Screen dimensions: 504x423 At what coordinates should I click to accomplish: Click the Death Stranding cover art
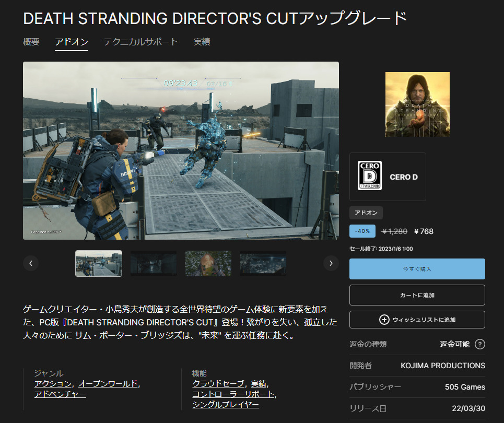tap(417, 104)
